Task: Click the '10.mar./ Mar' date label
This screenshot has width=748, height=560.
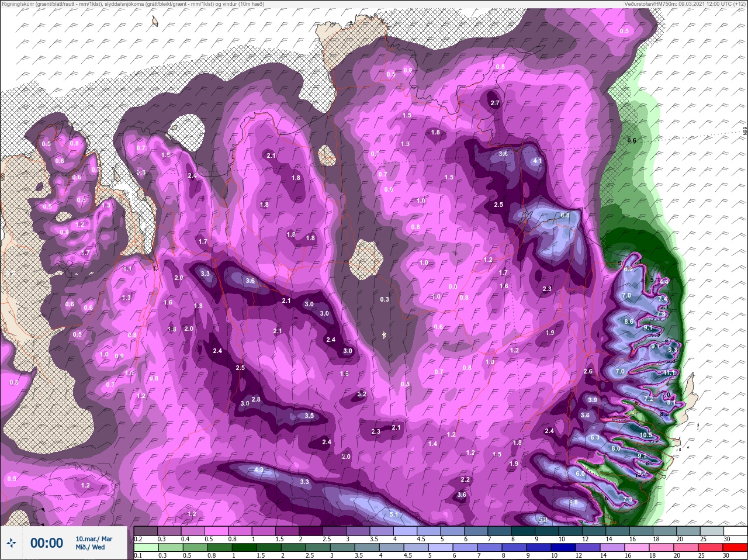Action: click(x=94, y=539)
